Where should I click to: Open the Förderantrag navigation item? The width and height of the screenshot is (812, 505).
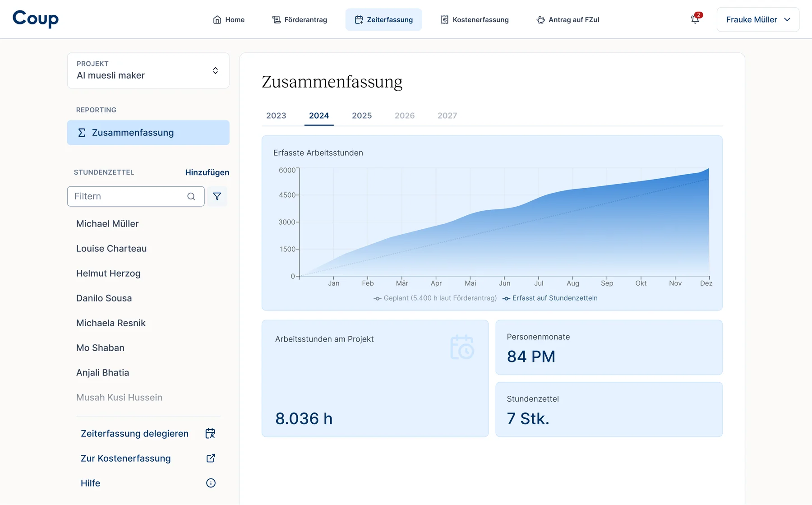coord(300,20)
